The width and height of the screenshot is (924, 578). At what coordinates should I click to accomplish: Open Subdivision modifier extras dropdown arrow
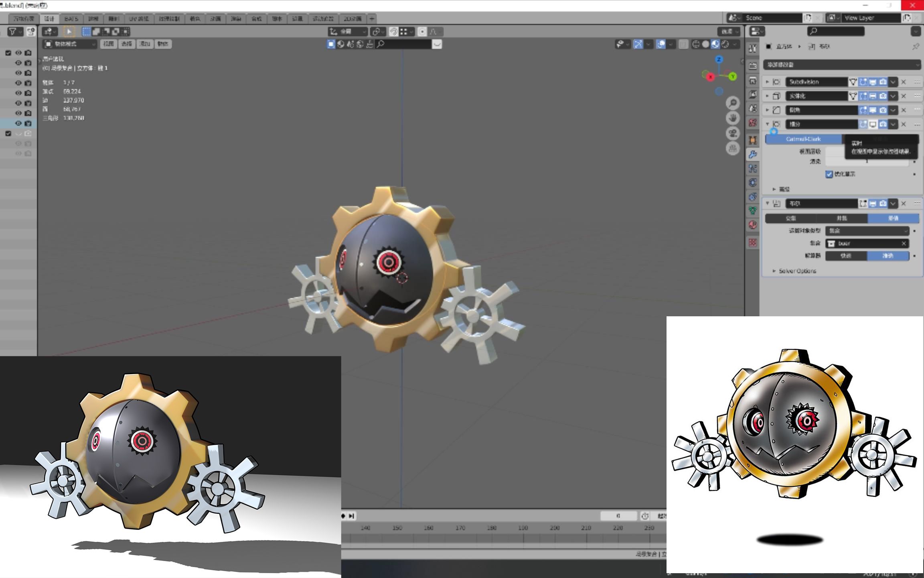[893, 82]
